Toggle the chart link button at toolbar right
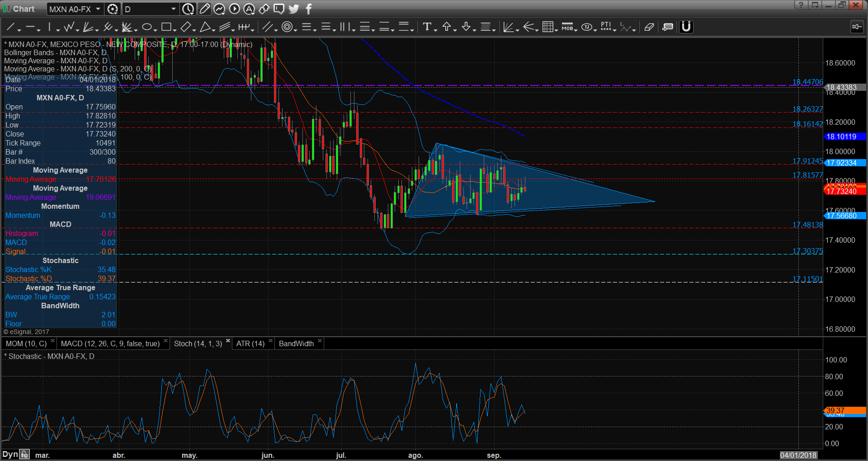The width and height of the screenshot is (868, 461). (856, 27)
